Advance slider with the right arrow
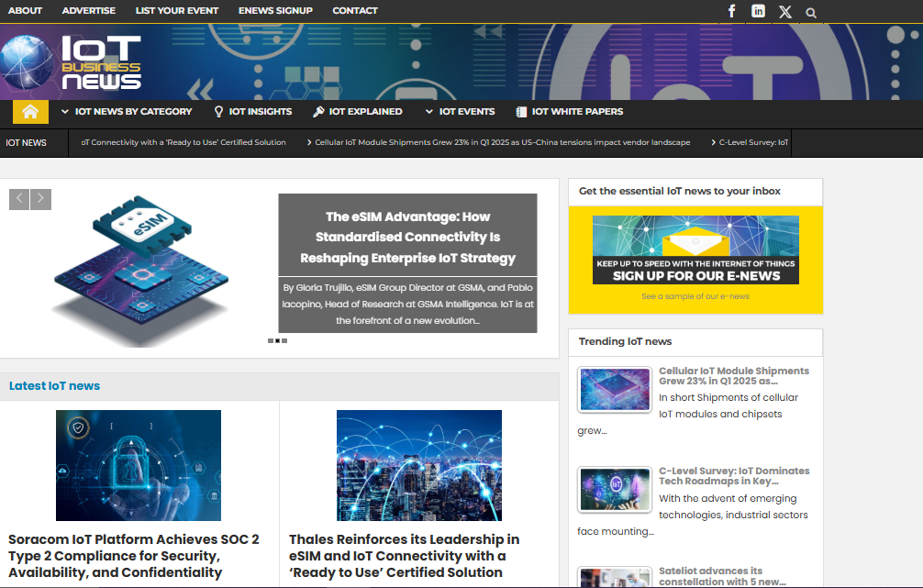The image size is (923, 588). coord(40,199)
